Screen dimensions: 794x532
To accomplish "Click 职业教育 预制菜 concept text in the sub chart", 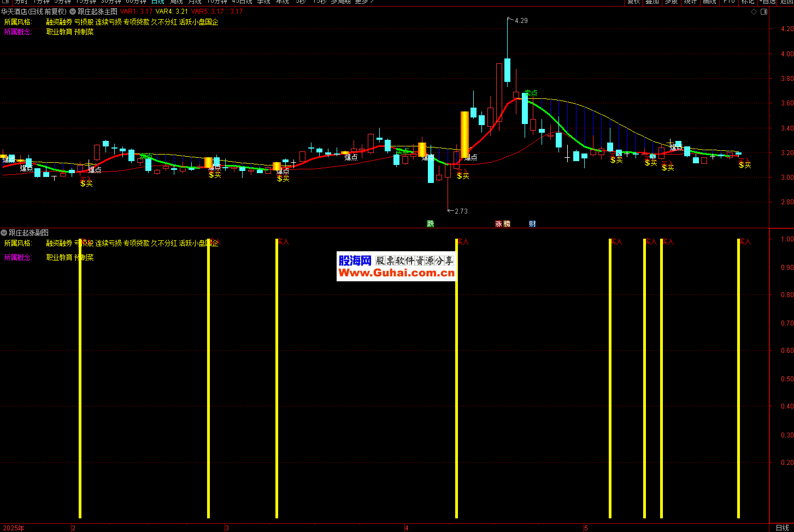I will point(70,257).
